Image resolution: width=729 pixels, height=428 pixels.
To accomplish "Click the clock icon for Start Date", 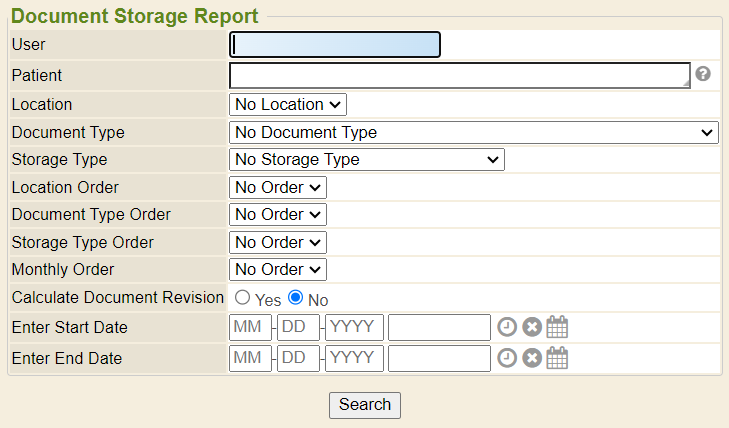I will [508, 328].
